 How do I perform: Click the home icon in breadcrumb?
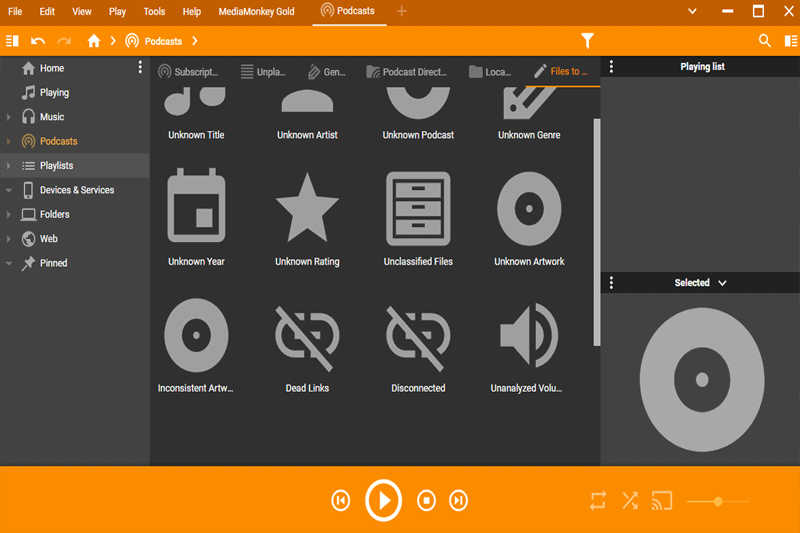[93, 41]
